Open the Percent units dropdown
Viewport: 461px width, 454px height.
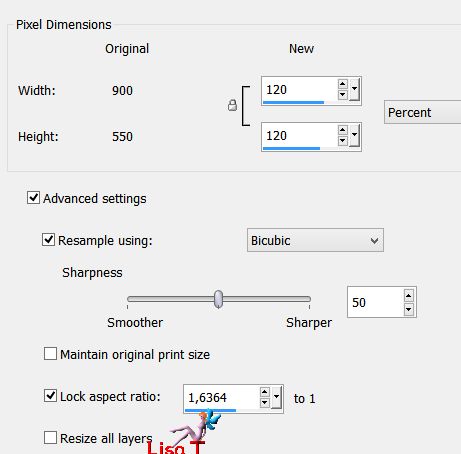(x=422, y=112)
